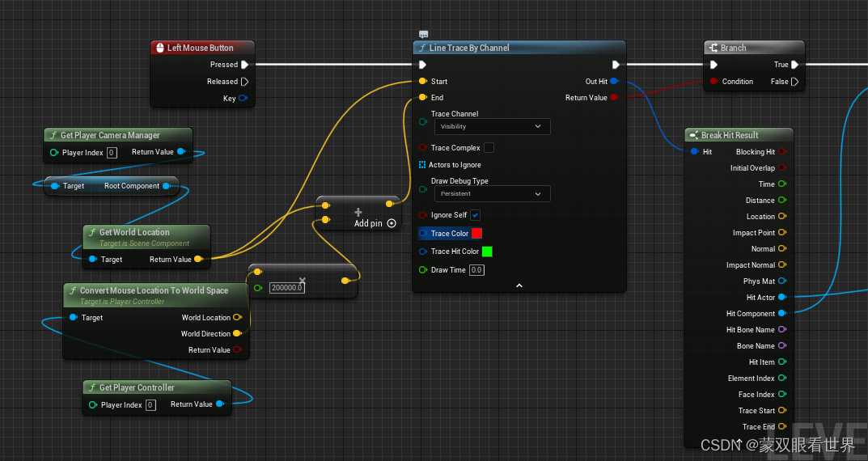Viewport: 868px width, 461px height.
Task: Click the World Location output pin
Action: pyautogui.click(x=238, y=318)
